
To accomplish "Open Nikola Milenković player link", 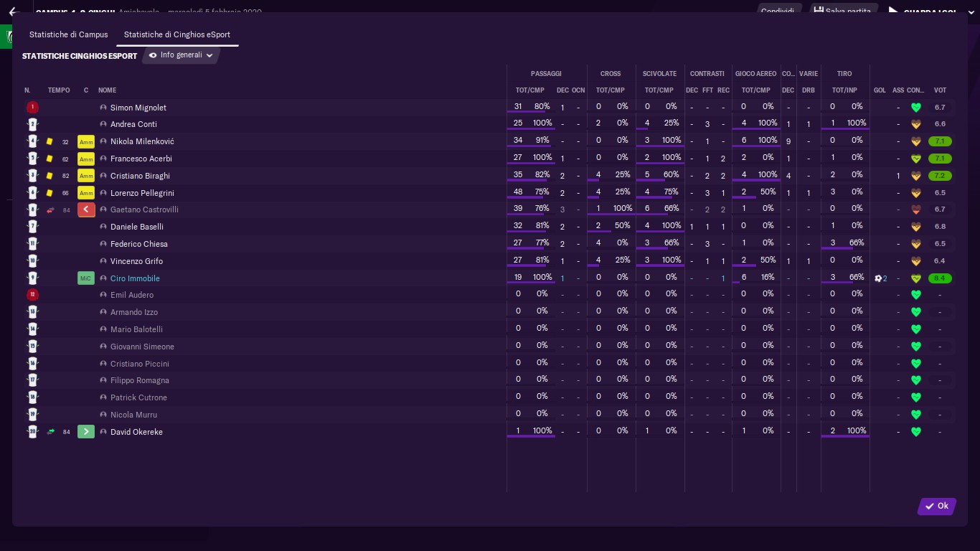I will click(142, 141).
